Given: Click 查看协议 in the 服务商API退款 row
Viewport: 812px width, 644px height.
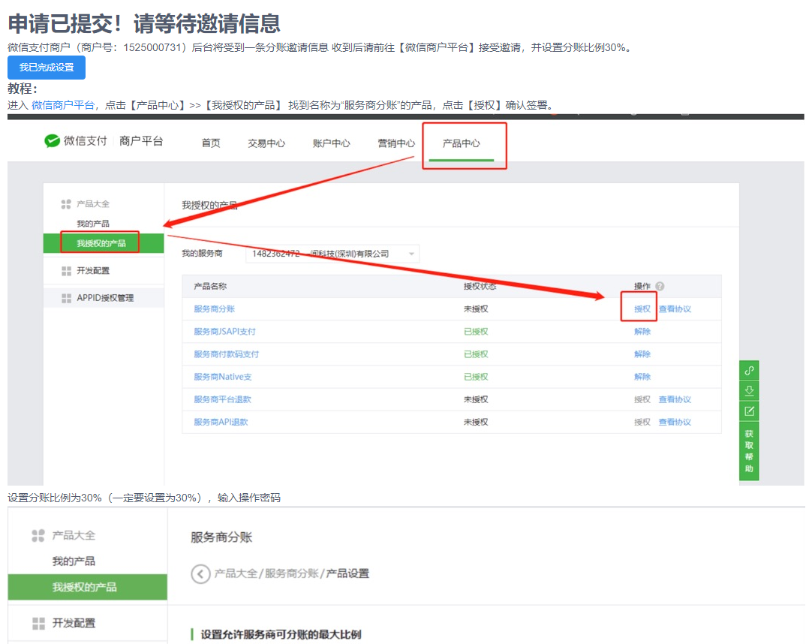Looking at the screenshot, I should (x=675, y=423).
